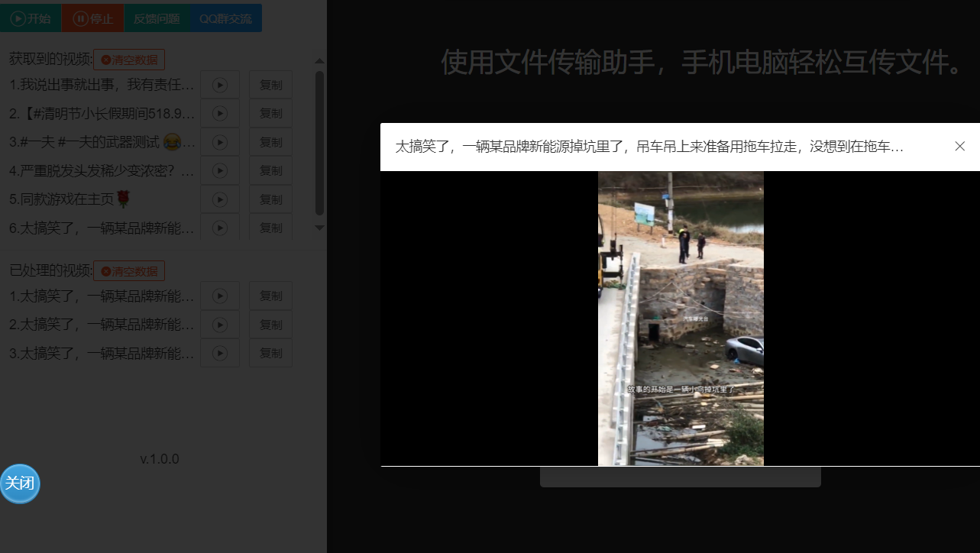Play processed video 1

[220, 296]
